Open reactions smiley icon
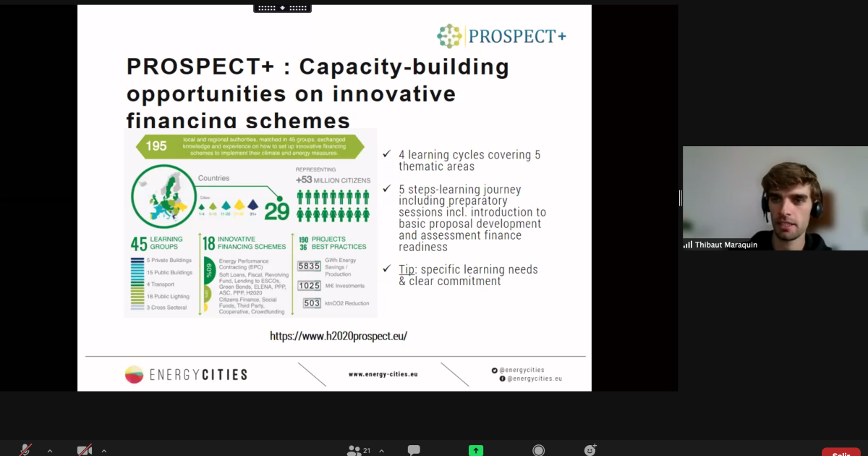 coord(590,449)
